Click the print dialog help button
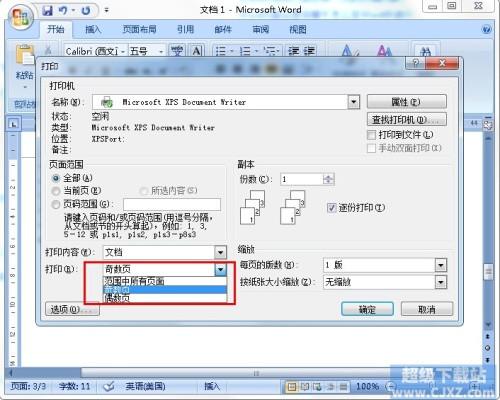500x400 pixels. pyautogui.click(x=416, y=63)
